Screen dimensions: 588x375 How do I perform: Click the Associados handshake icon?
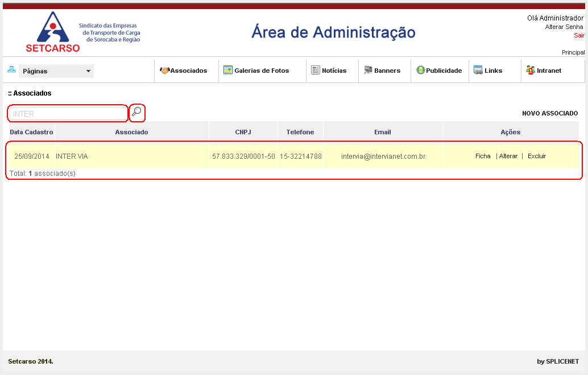(164, 70)
